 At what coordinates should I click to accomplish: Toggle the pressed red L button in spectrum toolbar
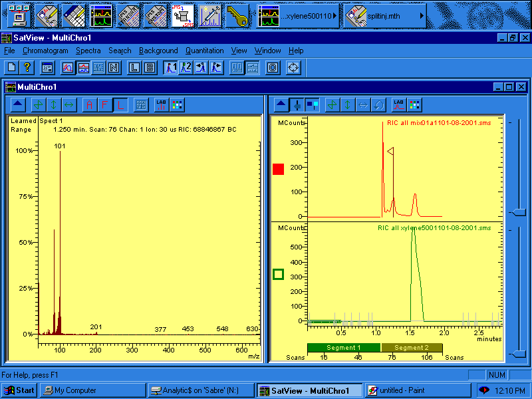click(120, 105)
